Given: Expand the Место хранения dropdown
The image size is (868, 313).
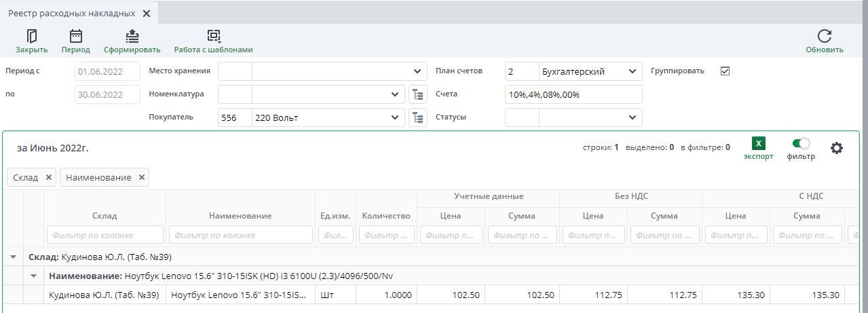Looking at the screenshot, I should 415,71.
